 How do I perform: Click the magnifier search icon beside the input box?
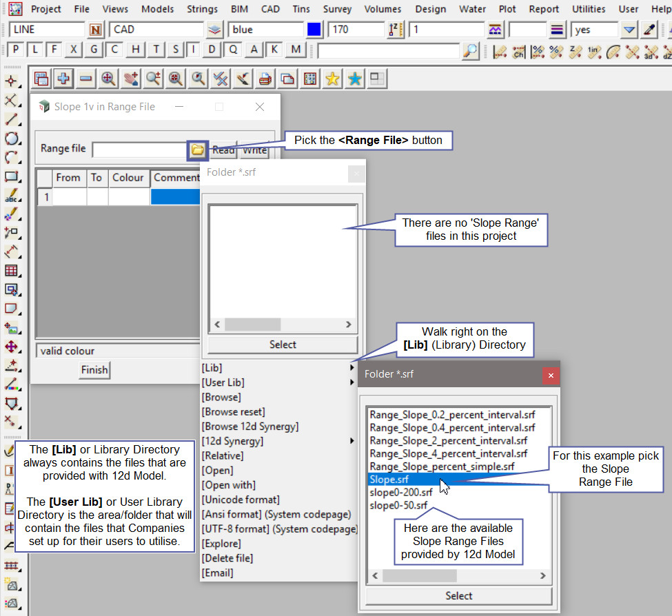coord(470,51)
